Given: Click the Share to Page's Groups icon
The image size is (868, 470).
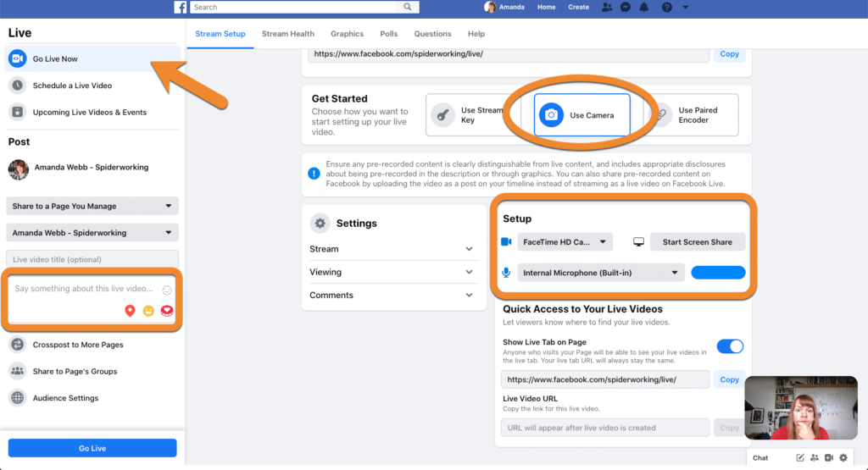Looking at the screenshot, I should tap(18, 370).
